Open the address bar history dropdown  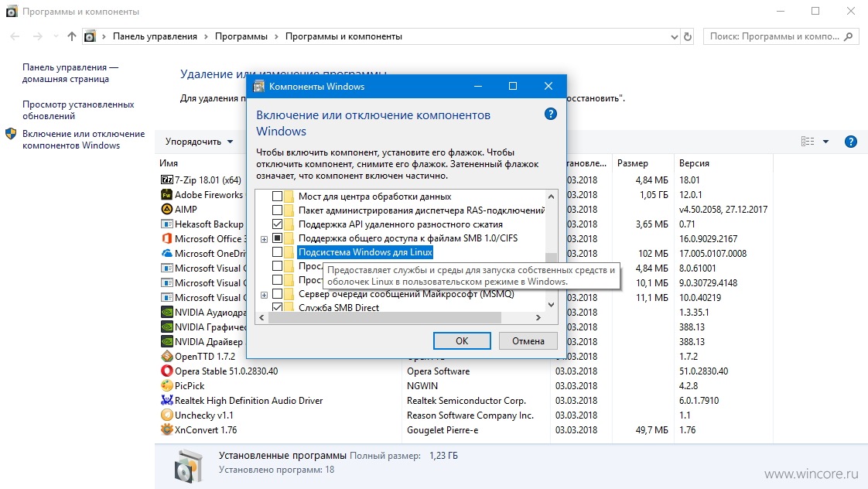point(674,36)
